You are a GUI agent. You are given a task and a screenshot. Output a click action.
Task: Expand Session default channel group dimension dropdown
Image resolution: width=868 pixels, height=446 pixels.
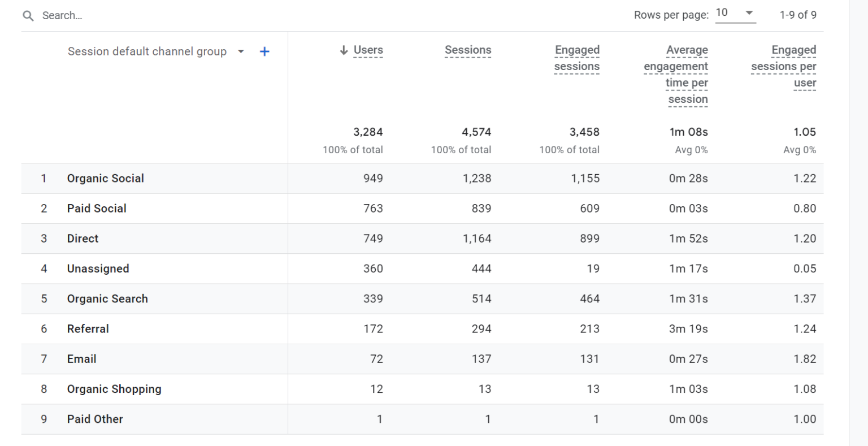tap(241, 51)
